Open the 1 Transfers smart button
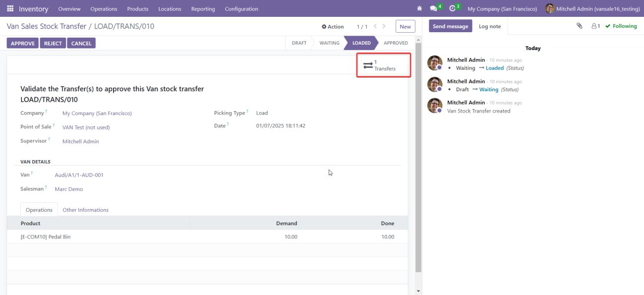This screenshot has height=295, width=644. [x=383, y=65]
